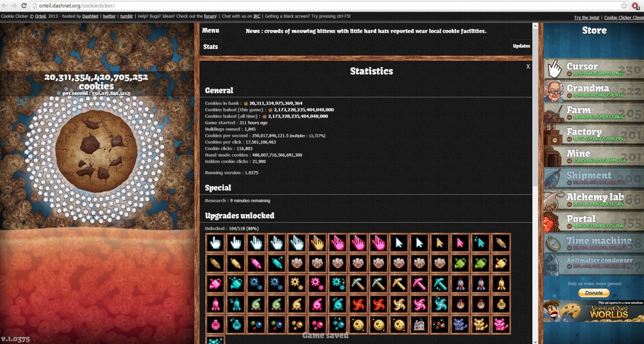Select the Time machine store item
This screenshot has height=344, width=644.
594,243
